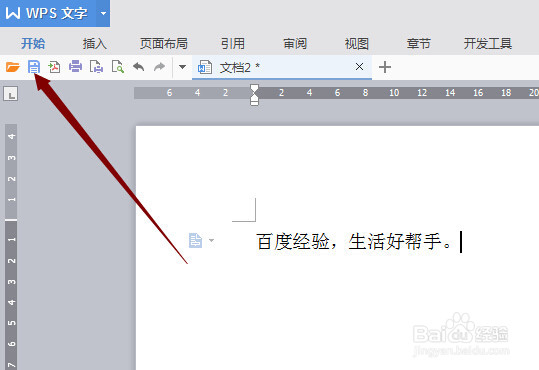Expand the arrow next to WPS 文字

(x=103, y=14)
